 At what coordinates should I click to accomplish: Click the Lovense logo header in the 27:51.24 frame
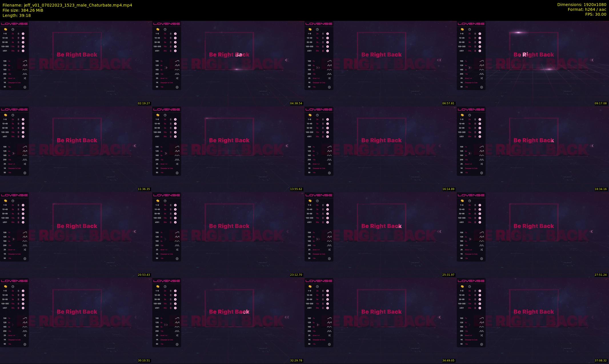[471, 195]
